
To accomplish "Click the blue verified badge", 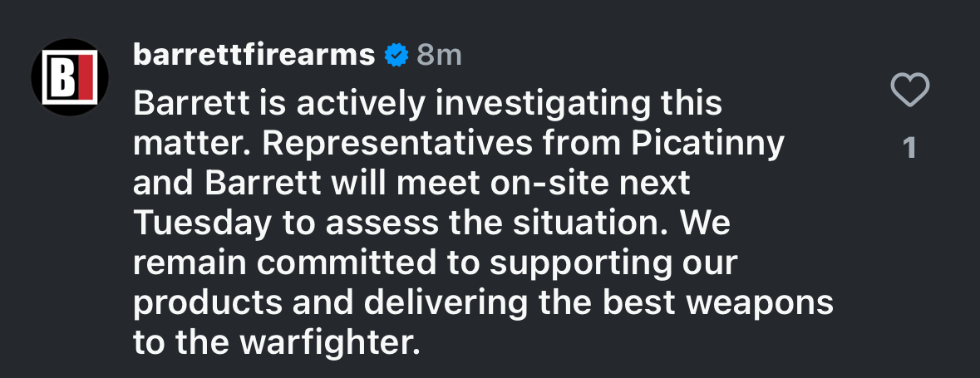I will pyautogui.click(x=396, y=56).
